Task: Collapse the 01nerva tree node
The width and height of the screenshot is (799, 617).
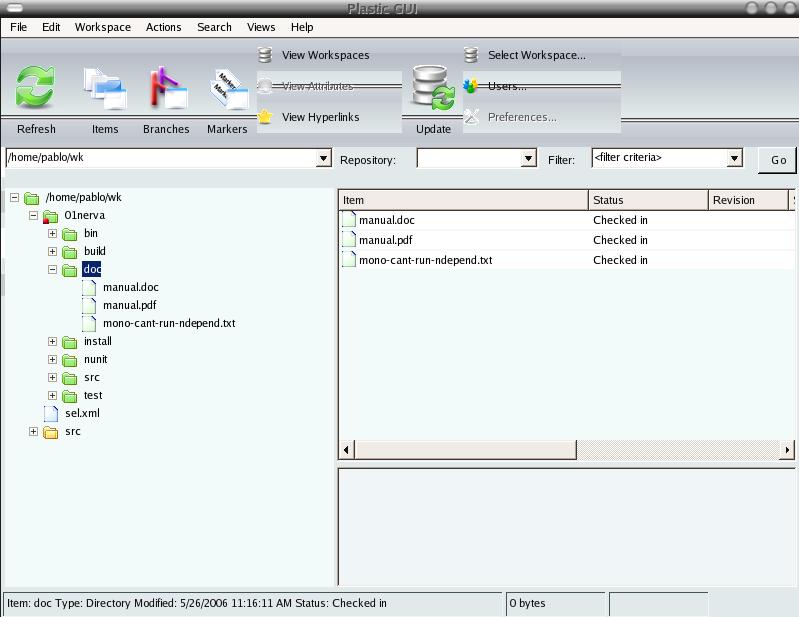Action: click(x=33, y=216)
